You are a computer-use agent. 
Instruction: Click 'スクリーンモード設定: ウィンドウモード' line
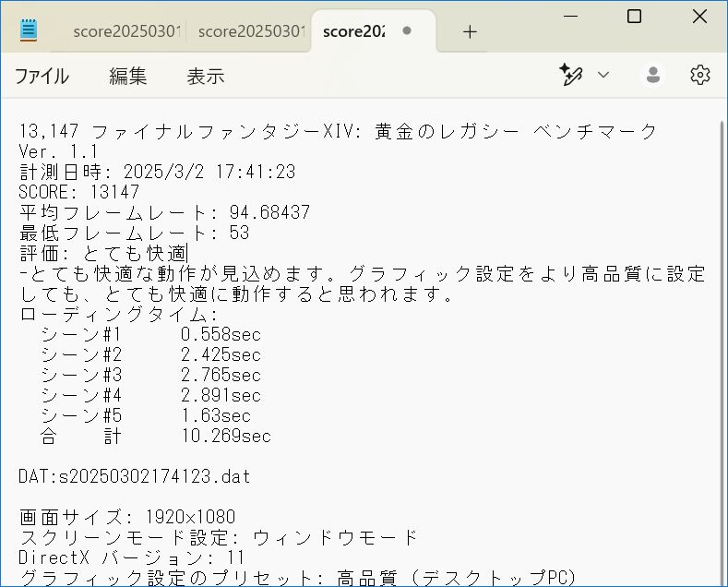click(x=218, y=537)
